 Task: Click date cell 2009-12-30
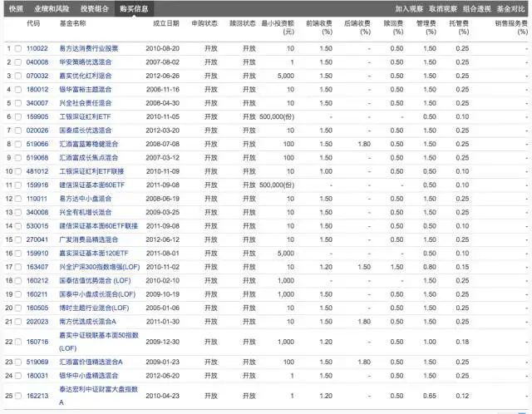pyautogui.click(x=163, y=342)
